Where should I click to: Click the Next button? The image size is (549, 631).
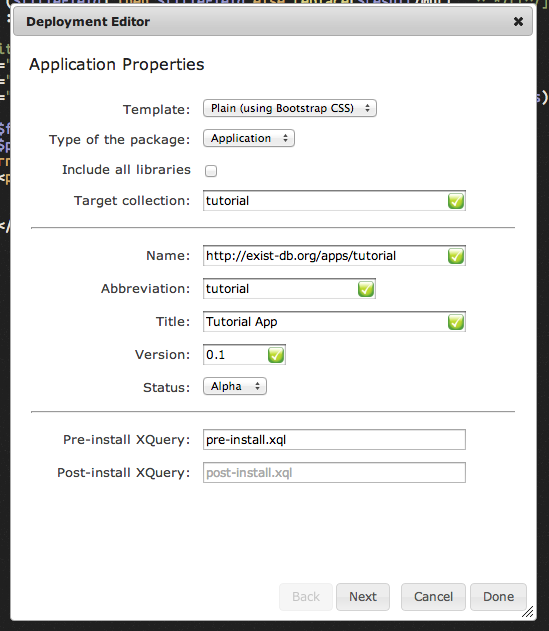coord(363,597)
